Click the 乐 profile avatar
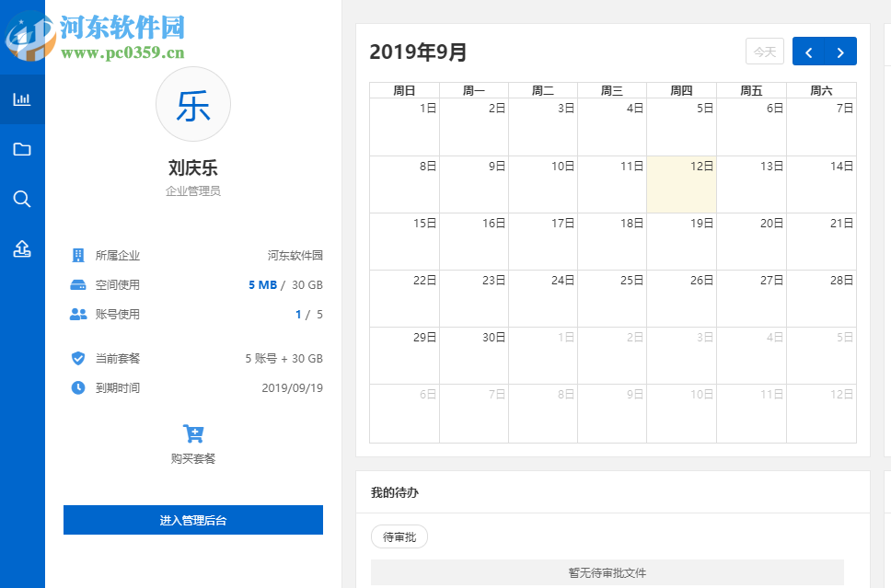The image size is (891, 588). click(x=192, y=105)
